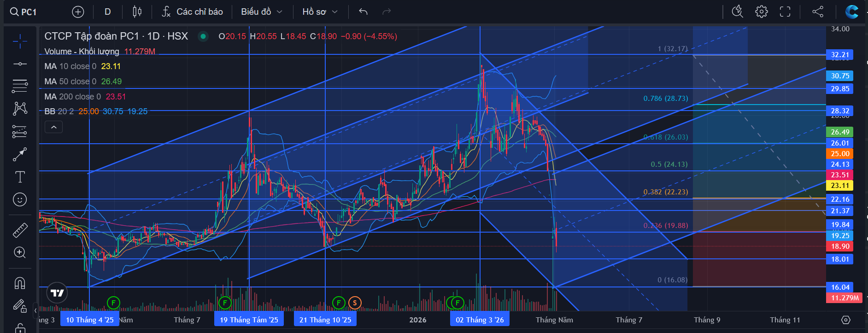This screenshot has width=868, height=333.
Task: Click the yellow 23.11 price label
Action: click(x=840, y=186)
